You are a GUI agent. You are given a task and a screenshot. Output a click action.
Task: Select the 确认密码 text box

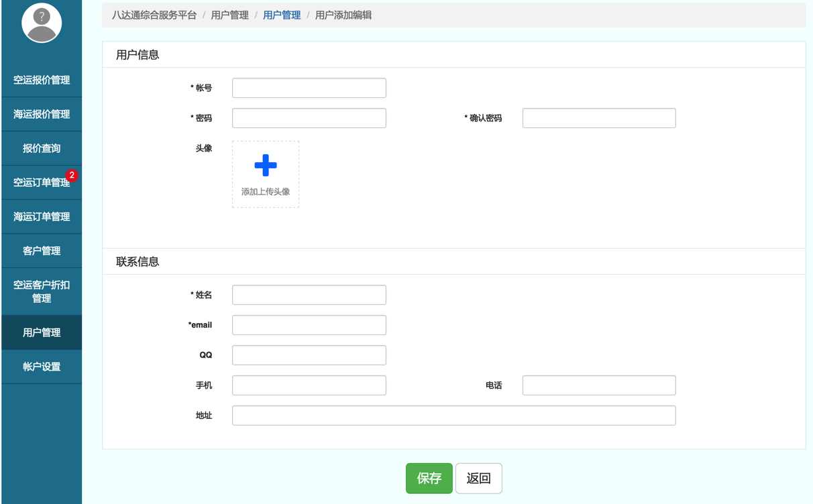(599, 118)
